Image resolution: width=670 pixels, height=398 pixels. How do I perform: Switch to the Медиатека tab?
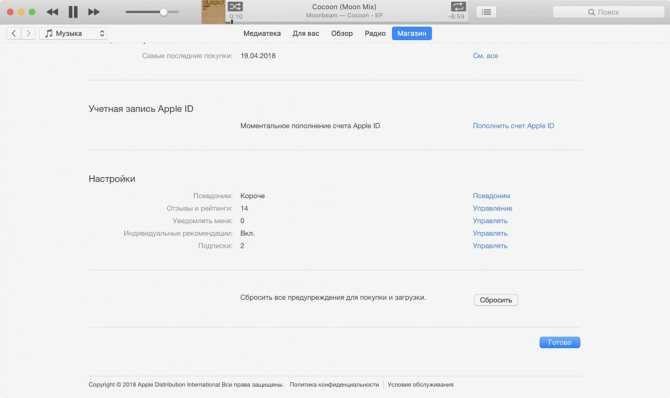pyautogui.click(x=262, y=33)
